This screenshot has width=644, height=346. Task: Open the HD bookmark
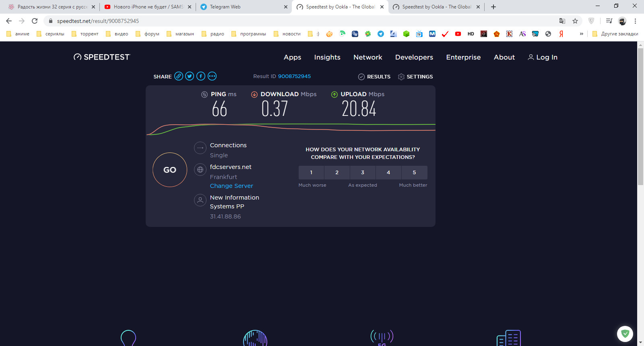[471, 34]
